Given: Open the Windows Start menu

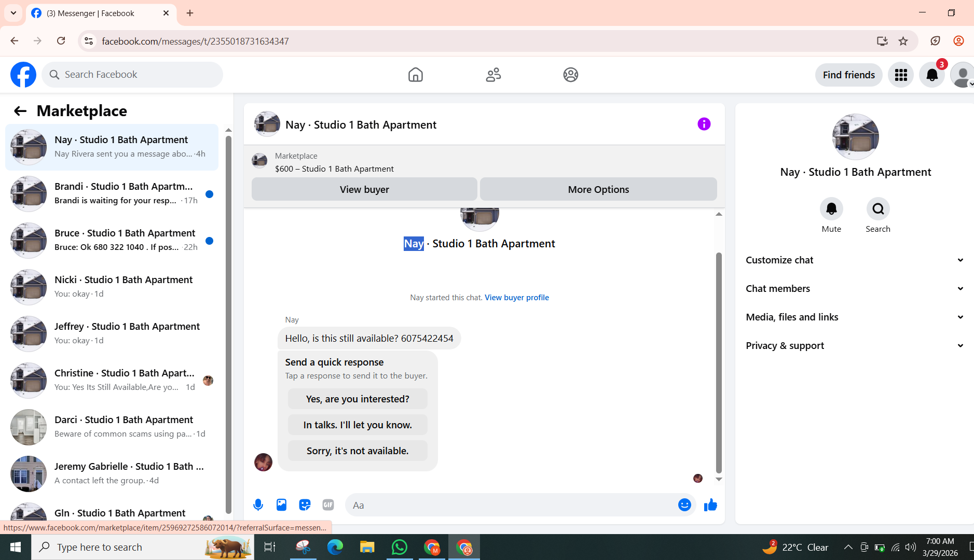Looking at the screenshot, I should pos(16,547).
